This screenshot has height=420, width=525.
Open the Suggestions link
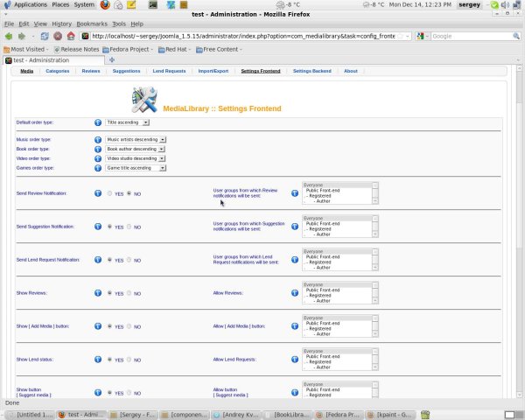click(126, 71)
